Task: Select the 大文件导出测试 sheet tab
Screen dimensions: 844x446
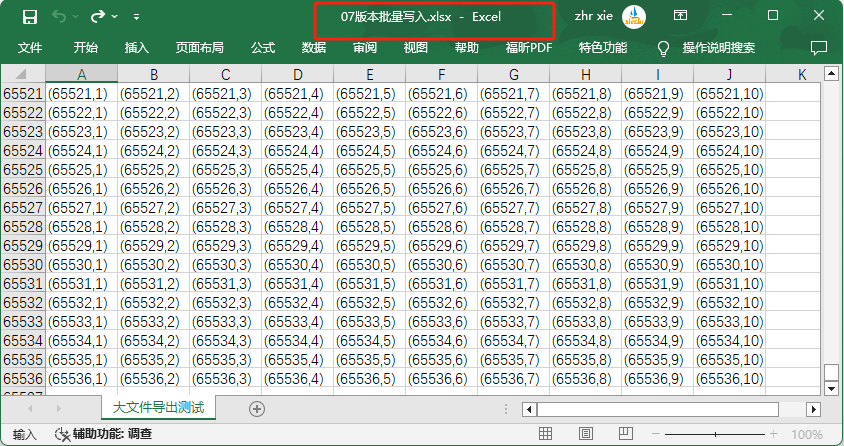Action: tap(158, 408)
